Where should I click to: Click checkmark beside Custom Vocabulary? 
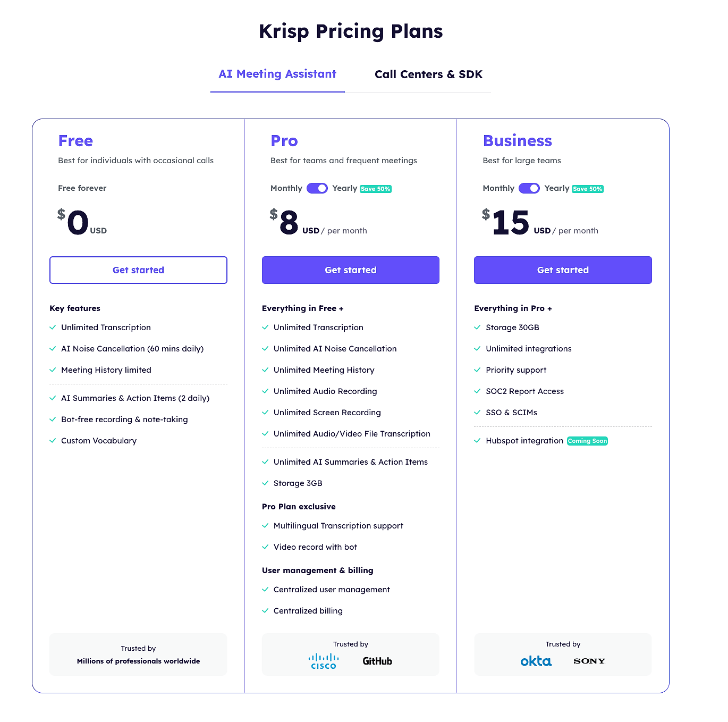(53, 441)
